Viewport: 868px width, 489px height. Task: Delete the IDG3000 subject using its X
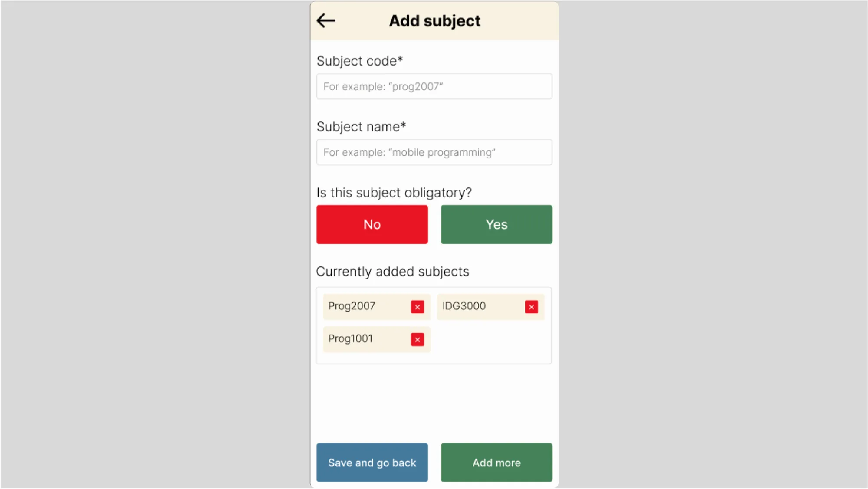(x=531, y=307)
